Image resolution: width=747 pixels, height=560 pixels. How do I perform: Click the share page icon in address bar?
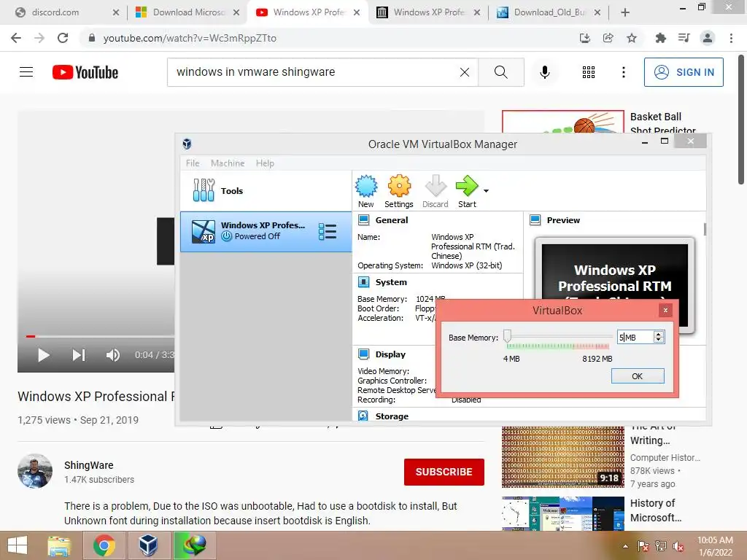coord(608,38)
